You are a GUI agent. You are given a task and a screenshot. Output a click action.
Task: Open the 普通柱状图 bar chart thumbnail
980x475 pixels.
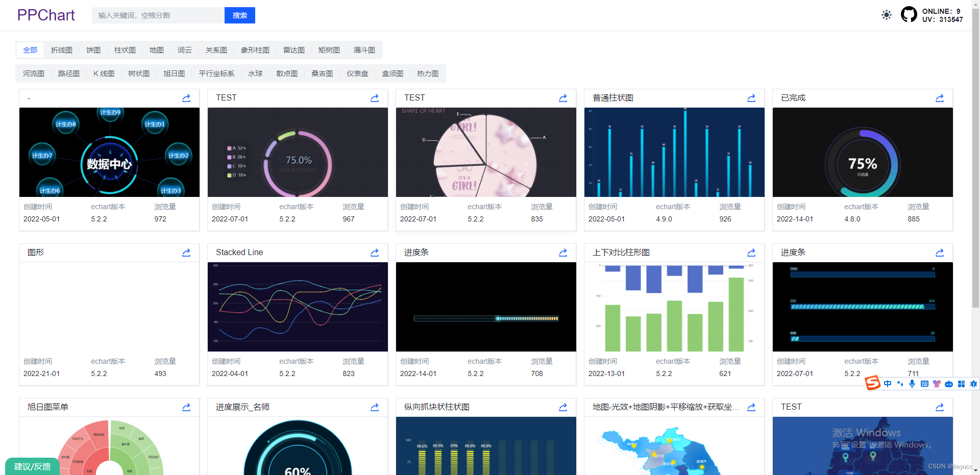(x=674, y=152)
